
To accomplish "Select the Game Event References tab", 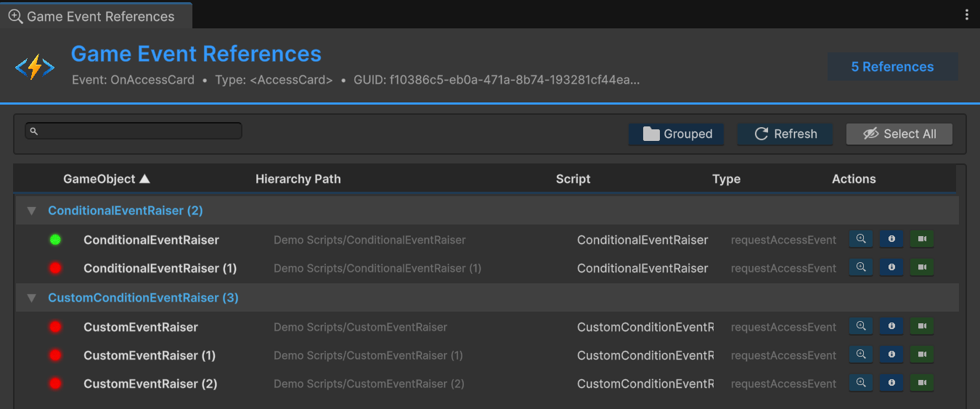I will point(96,16).
